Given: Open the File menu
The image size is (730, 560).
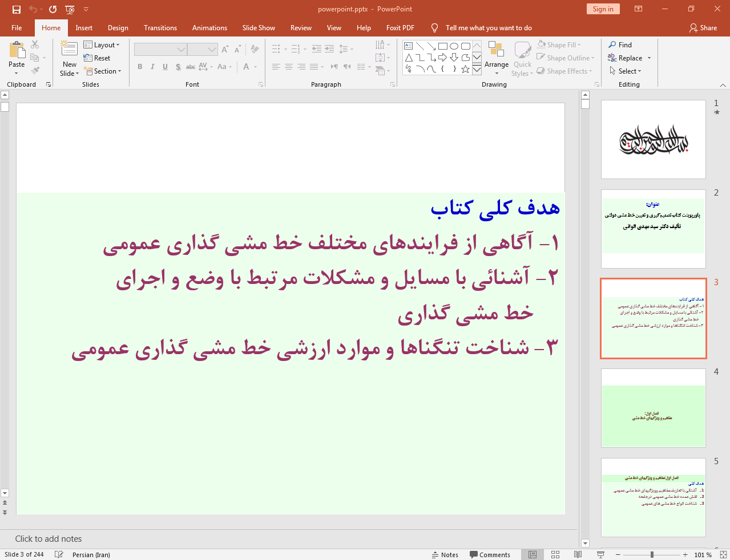Looking at the screenshot, I should point(17,27).
